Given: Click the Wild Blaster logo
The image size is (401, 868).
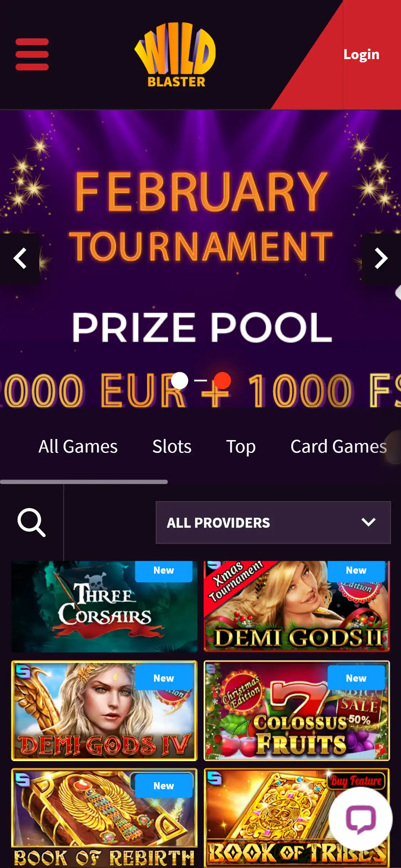Looking at the screenshot, I should (175, 55).
